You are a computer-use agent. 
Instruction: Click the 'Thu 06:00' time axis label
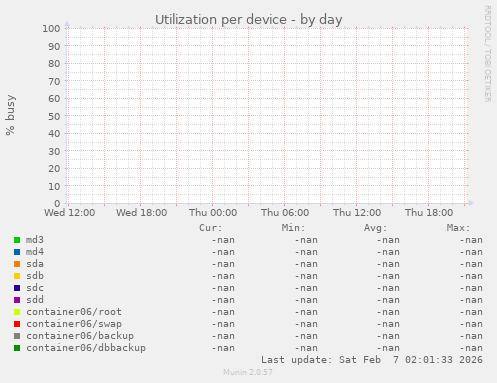coord(285,213)
